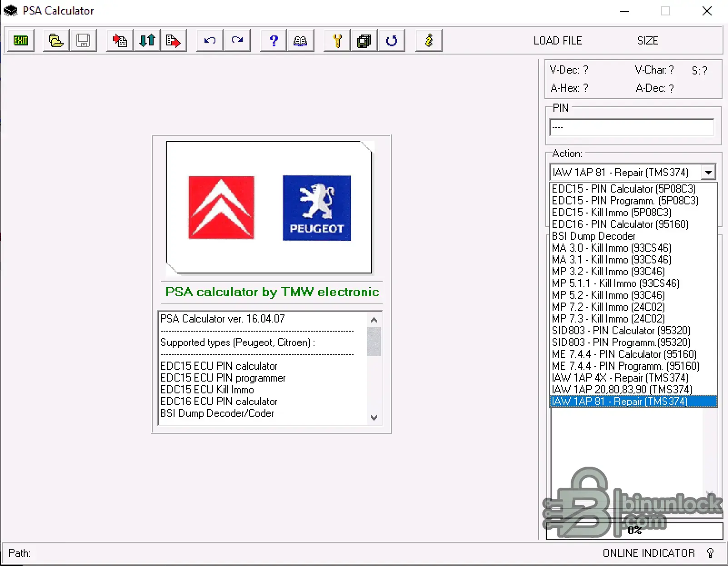Click inside the PIN input field
Viewport: 728px width, 566px height.
(632, 127)
